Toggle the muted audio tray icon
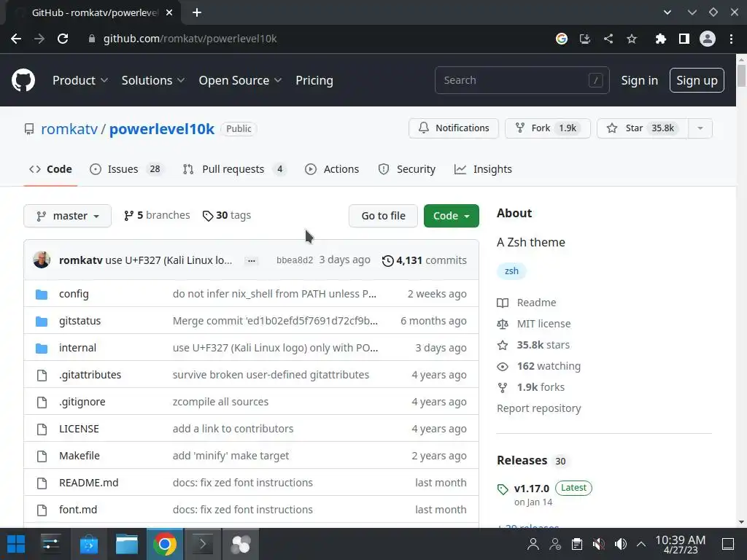The image size is (747, 560). click(599, 544)
